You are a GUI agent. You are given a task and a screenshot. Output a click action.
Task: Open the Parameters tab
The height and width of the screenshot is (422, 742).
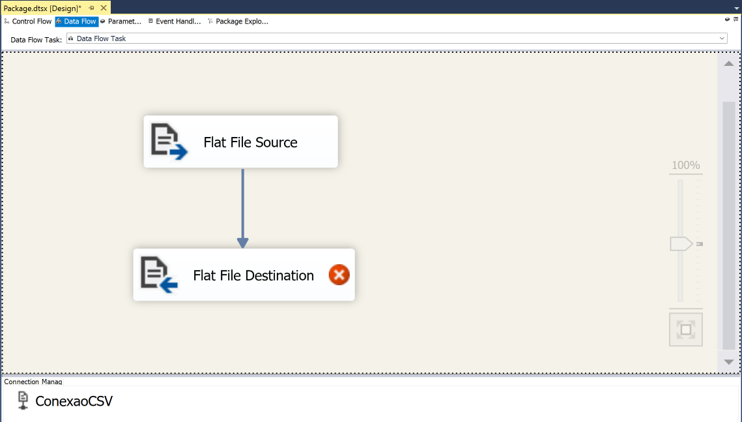point(121,21)
